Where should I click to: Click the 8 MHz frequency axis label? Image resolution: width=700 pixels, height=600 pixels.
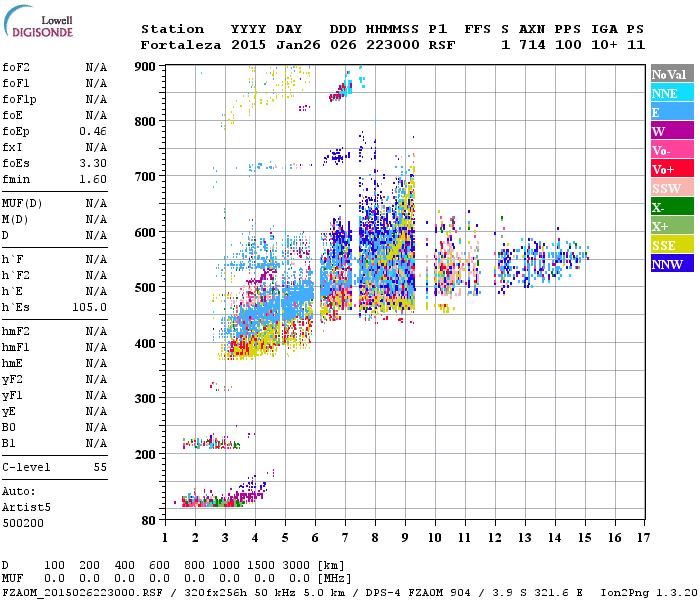(x=375, y=538)
